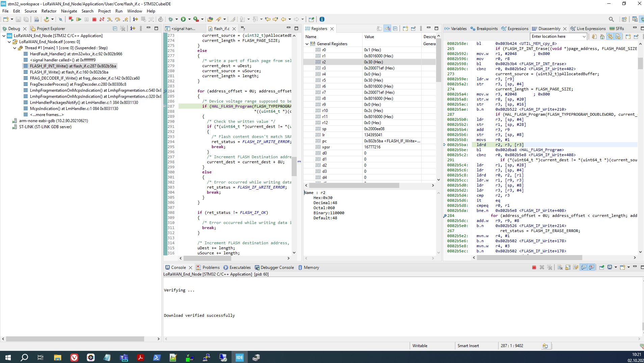
Task: Click the Step Over icon
Action: click(x=117, y=20)
